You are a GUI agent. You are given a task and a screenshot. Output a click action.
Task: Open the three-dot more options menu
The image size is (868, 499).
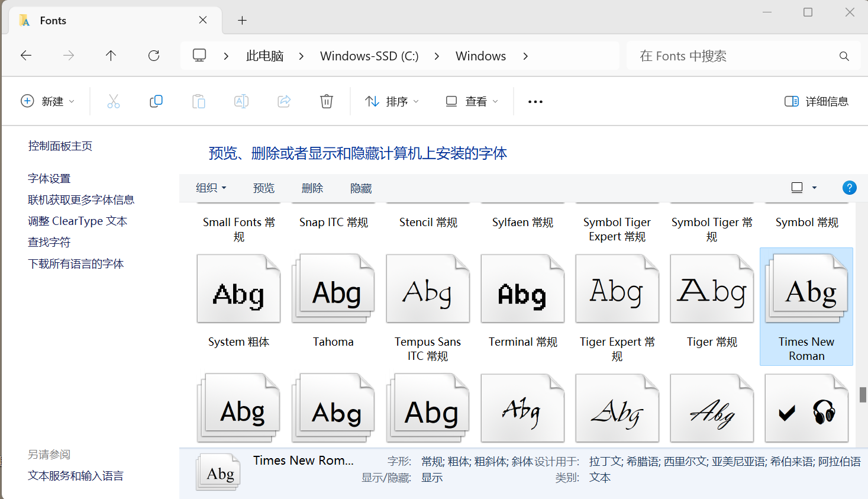point(535,102)
